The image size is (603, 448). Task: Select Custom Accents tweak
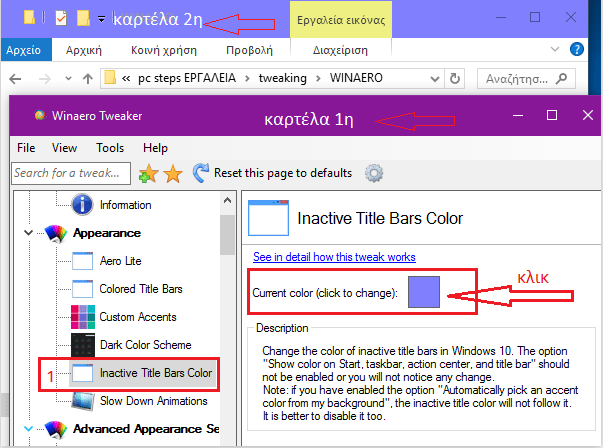138,317
